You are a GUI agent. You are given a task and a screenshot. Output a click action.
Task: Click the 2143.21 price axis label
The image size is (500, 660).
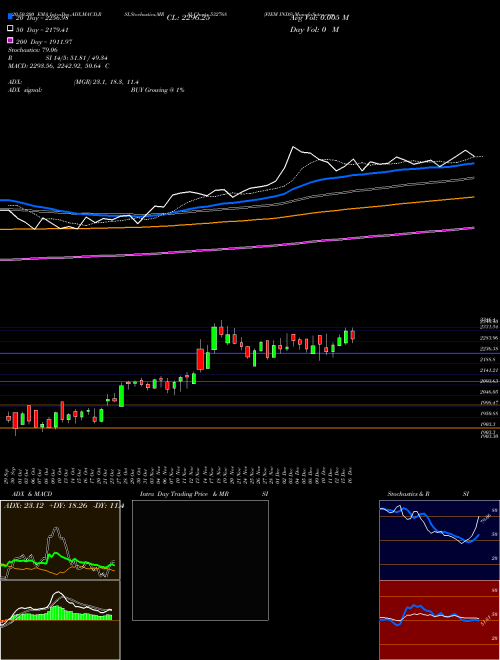489,370
